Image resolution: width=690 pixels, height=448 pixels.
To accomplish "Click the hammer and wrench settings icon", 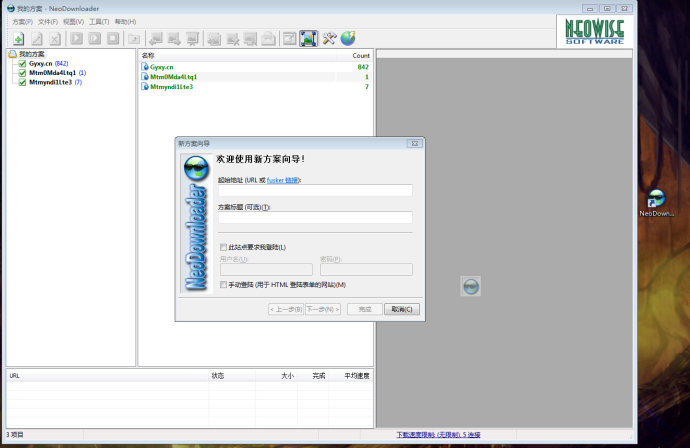I will [329, 38].
